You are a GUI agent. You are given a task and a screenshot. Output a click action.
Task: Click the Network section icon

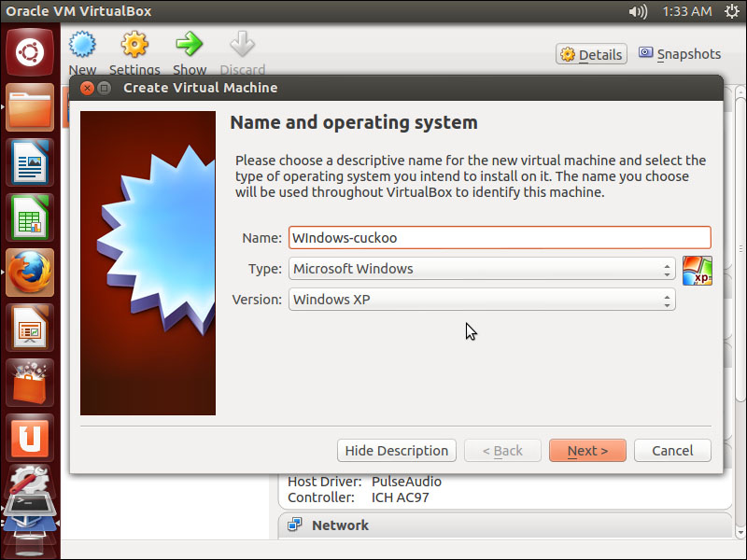(295, 525)
